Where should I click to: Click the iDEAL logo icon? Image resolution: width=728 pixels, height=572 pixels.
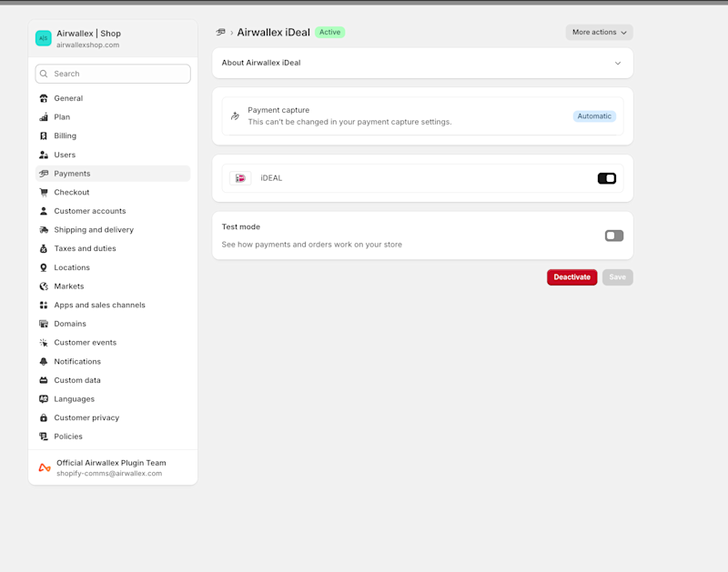click(240, 178)
